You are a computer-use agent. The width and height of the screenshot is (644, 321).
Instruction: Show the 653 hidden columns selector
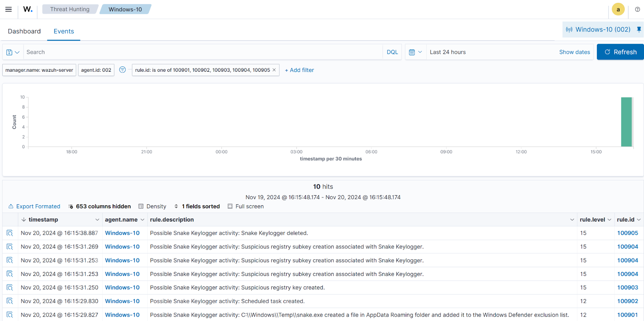tap(99, 206)
